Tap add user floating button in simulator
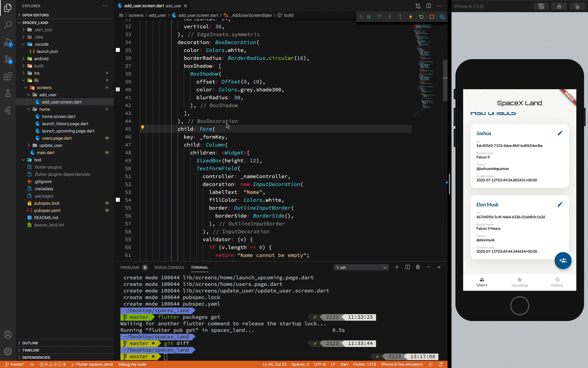The image size is (588, 368). coord(563,260)
